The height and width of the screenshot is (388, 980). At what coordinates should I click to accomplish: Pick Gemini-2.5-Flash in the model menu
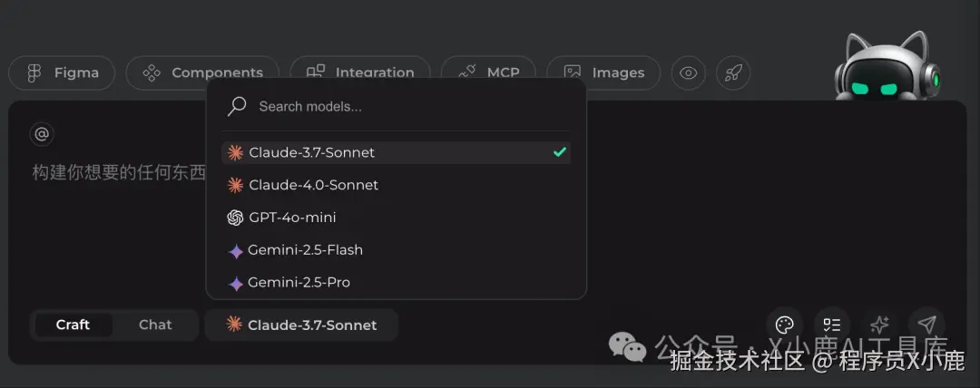pos(305,250)
